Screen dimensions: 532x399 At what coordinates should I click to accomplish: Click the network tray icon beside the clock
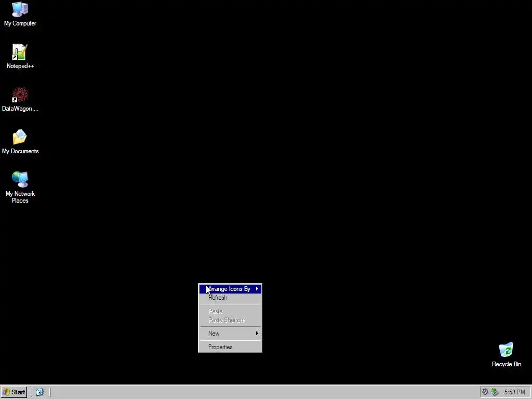pos(495,392)
